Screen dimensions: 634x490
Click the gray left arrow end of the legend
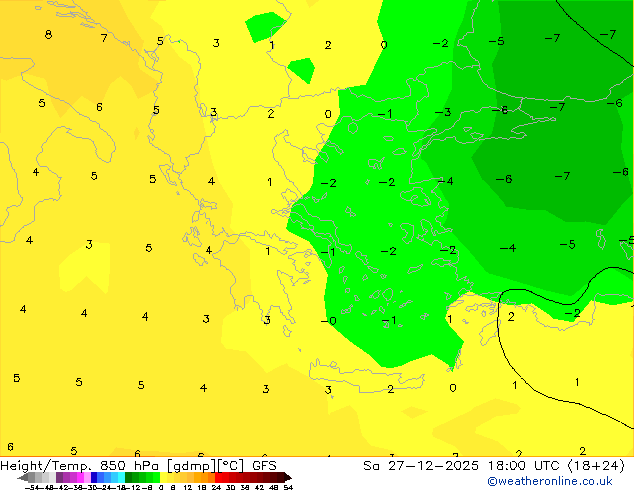click(x=23, y=477)
